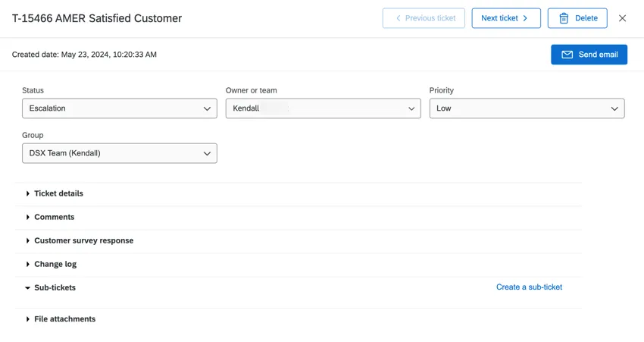Go to the Next ticket

coord(505,18)
